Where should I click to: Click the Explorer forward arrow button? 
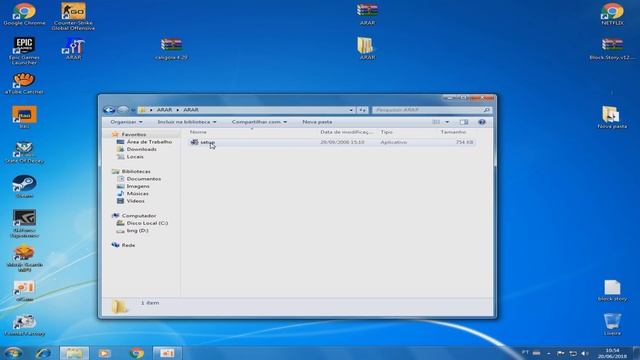pos(122,110)
